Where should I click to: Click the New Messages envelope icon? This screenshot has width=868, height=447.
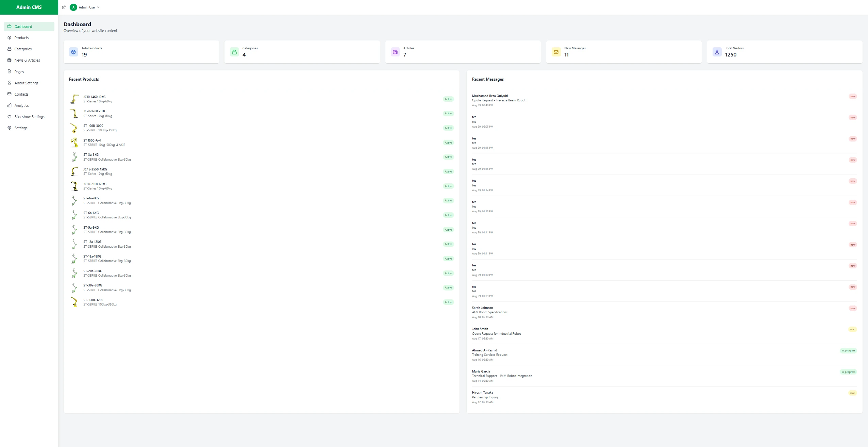coord(556,52)
